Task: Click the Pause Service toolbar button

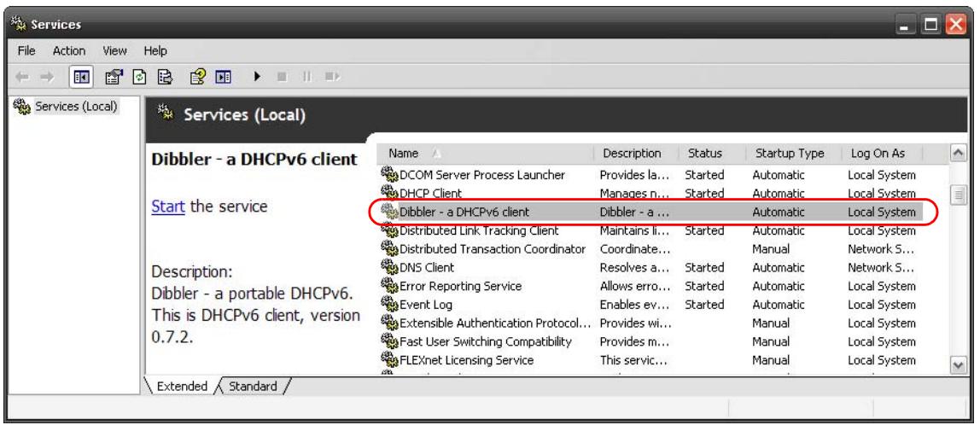Action: 306,77
